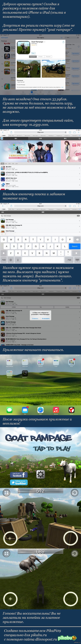Viewport: 81px width, 644px height.
Task: Open Messages in the iPad dock
Action: point(9,410)
